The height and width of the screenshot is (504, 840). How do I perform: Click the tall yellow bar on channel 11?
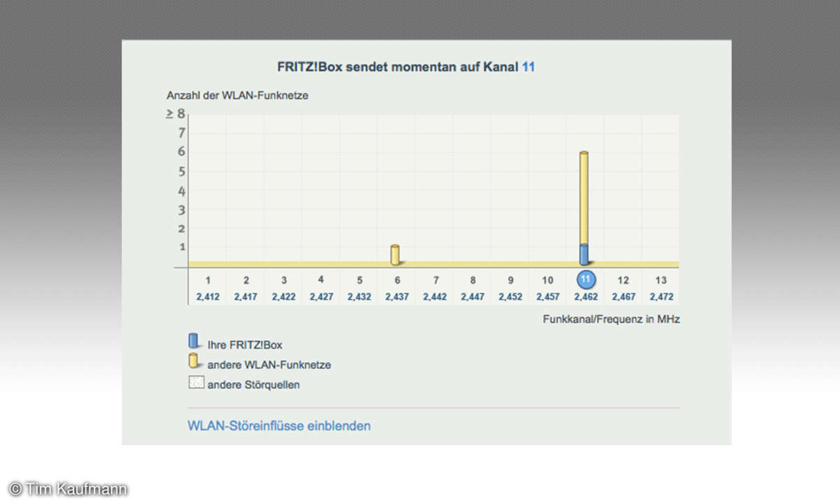click(x=584, y=197)
